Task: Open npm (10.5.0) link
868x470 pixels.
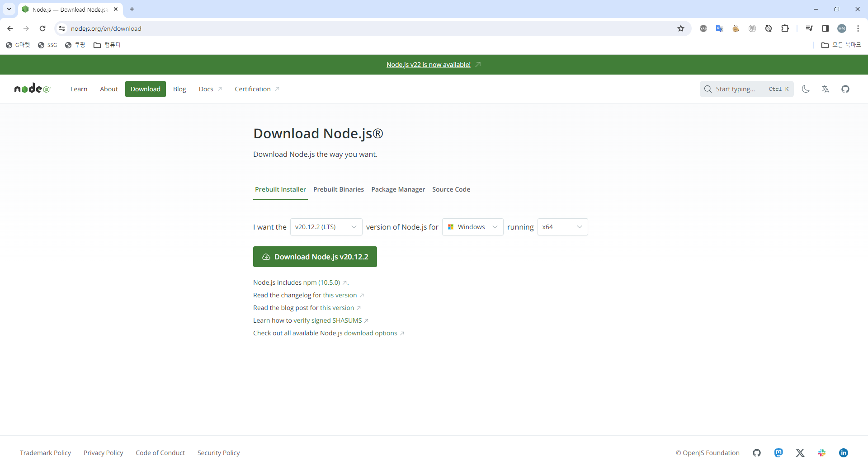Action: (x=322, y=282)
